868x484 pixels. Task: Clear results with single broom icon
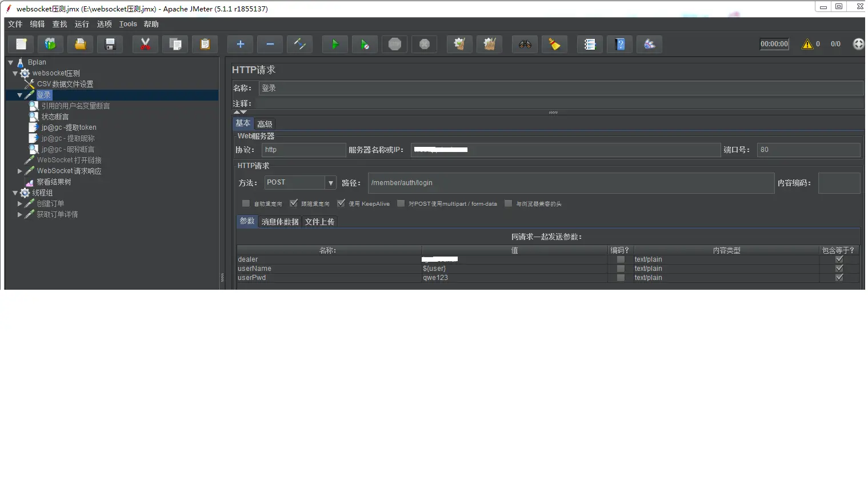pyautogui.click(x=459, y=44)
